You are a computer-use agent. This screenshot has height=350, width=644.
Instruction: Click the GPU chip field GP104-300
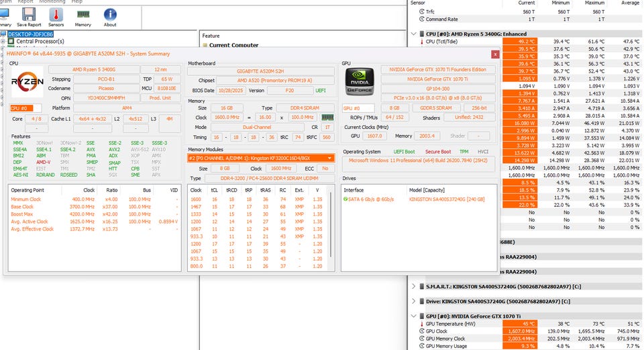438,89
